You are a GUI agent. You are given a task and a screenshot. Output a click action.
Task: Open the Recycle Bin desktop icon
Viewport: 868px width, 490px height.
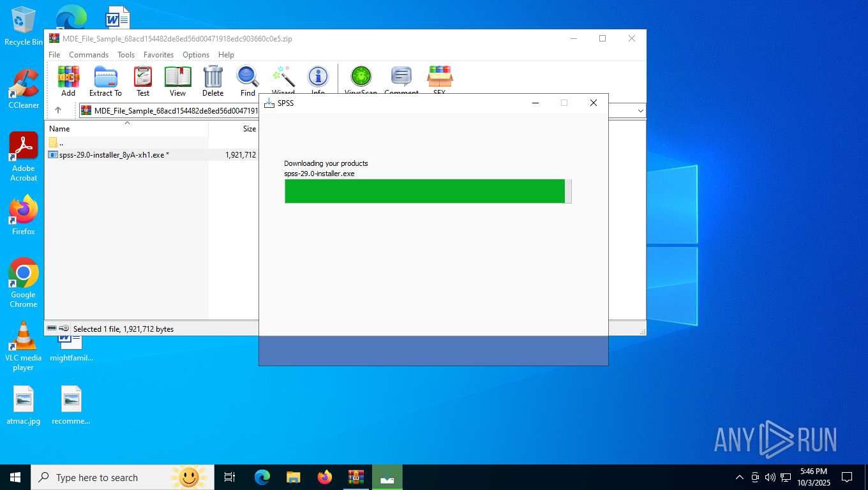(x=23, y=27)
